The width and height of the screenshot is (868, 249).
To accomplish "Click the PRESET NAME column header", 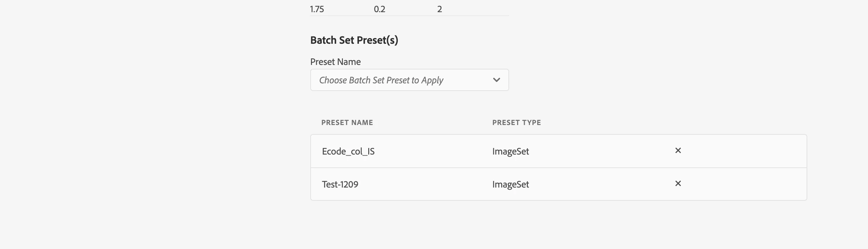I will coord(347,123).
